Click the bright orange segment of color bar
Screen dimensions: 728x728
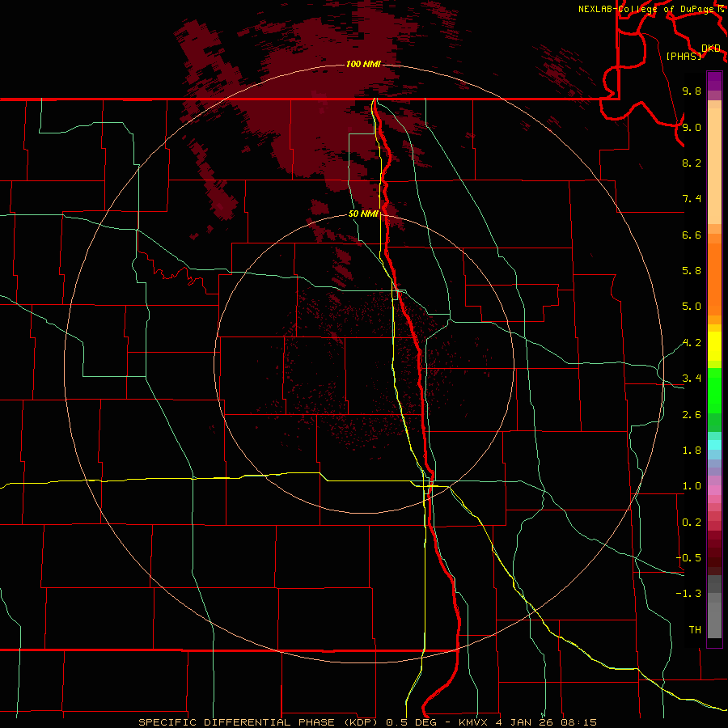point(714,279)
